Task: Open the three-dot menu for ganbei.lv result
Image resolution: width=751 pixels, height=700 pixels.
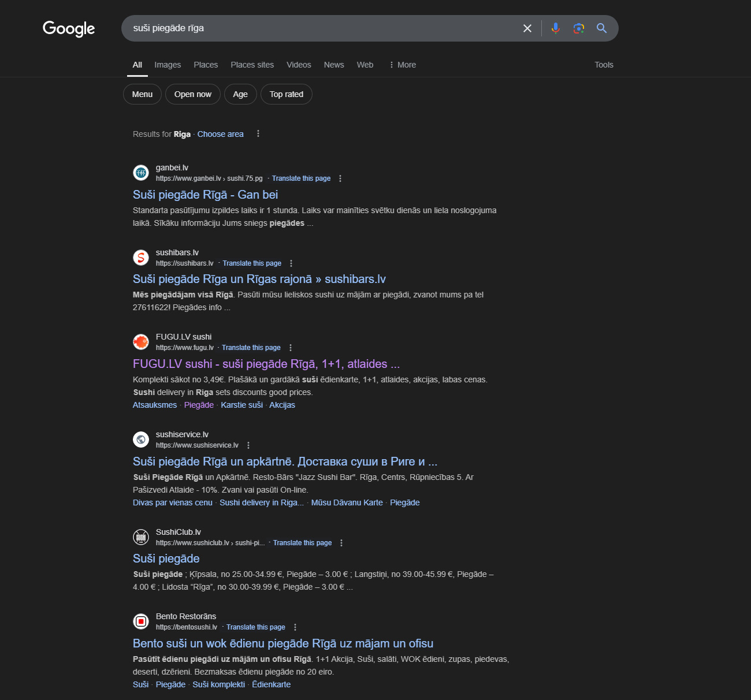Action: point(340,178)
